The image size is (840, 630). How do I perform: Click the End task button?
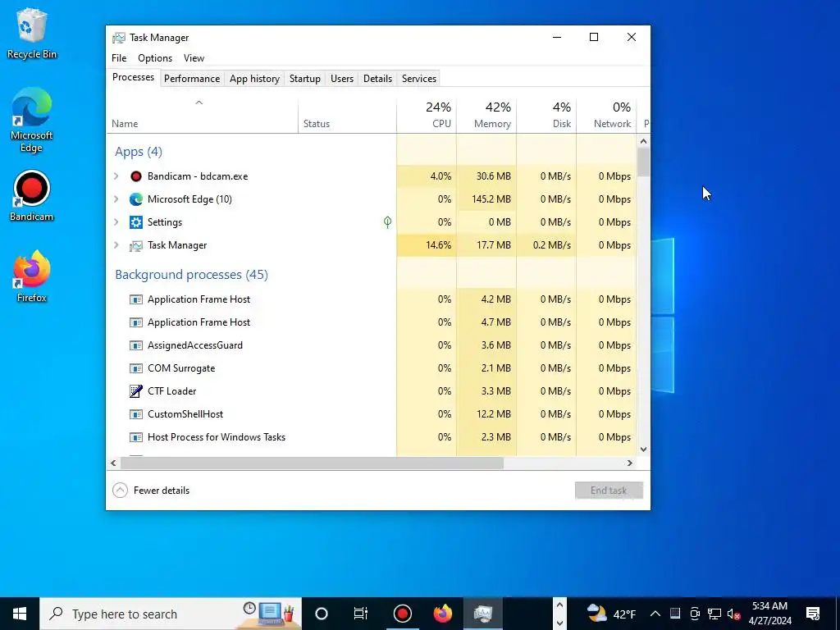[x=609, y=491]
